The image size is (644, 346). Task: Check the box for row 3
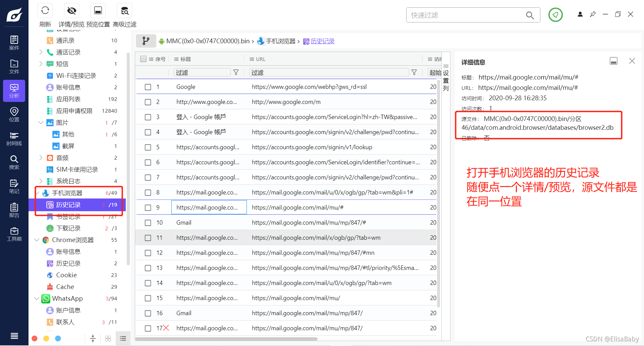(x=148, y=117)
